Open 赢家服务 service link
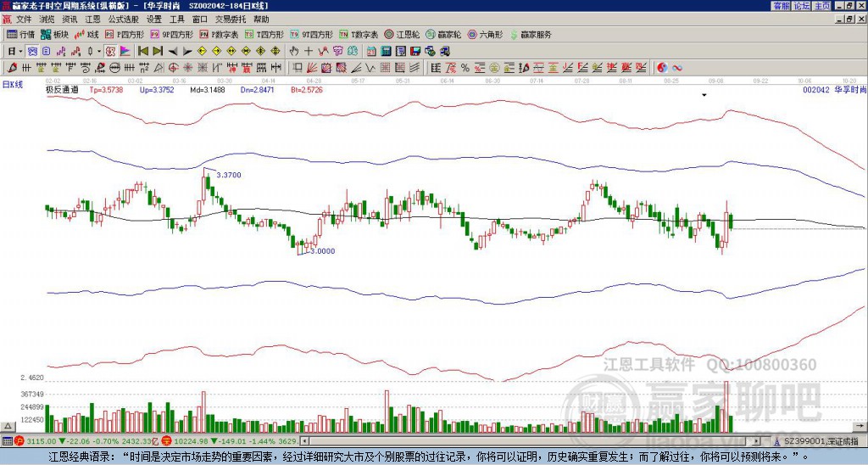The height and width of the screenshot is (465, 868). tap(531, 34)
